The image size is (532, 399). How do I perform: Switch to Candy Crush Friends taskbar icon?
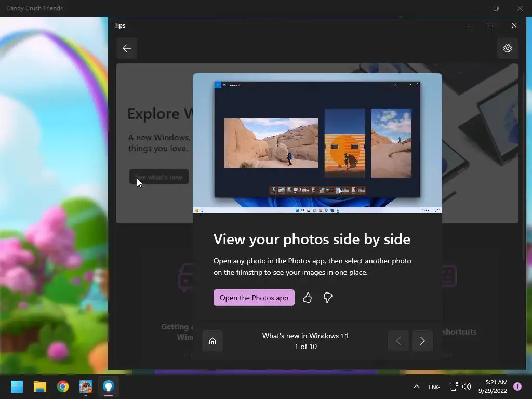86,387
